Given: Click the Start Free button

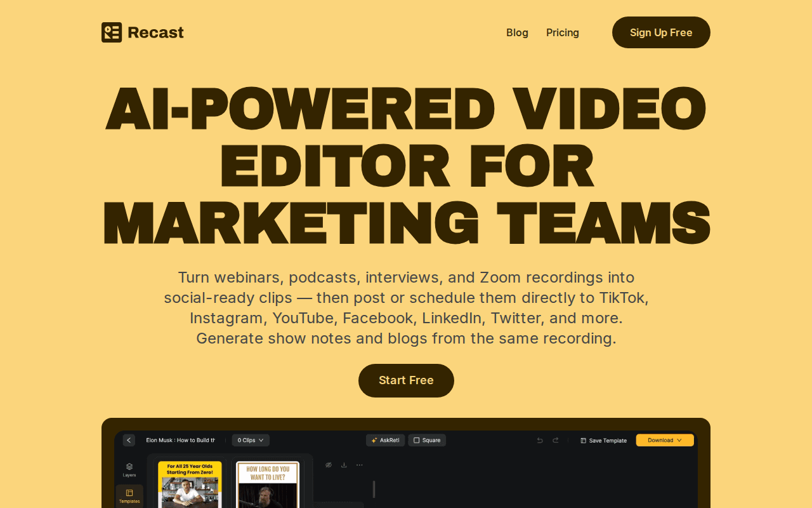Looking at the screenshot, I should tap(406, 380).
